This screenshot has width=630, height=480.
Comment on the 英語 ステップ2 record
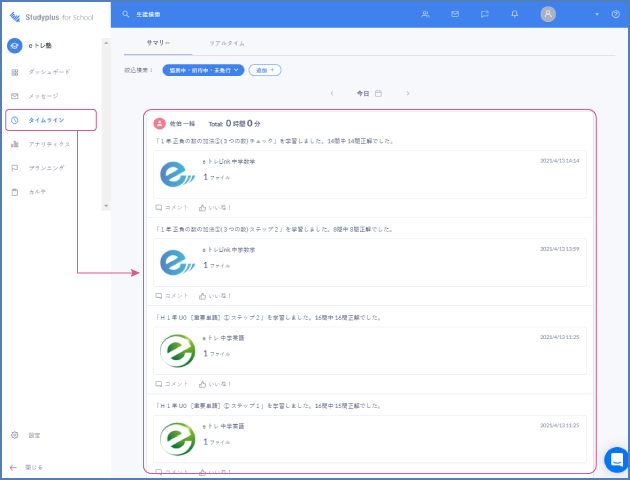[172, 384]
